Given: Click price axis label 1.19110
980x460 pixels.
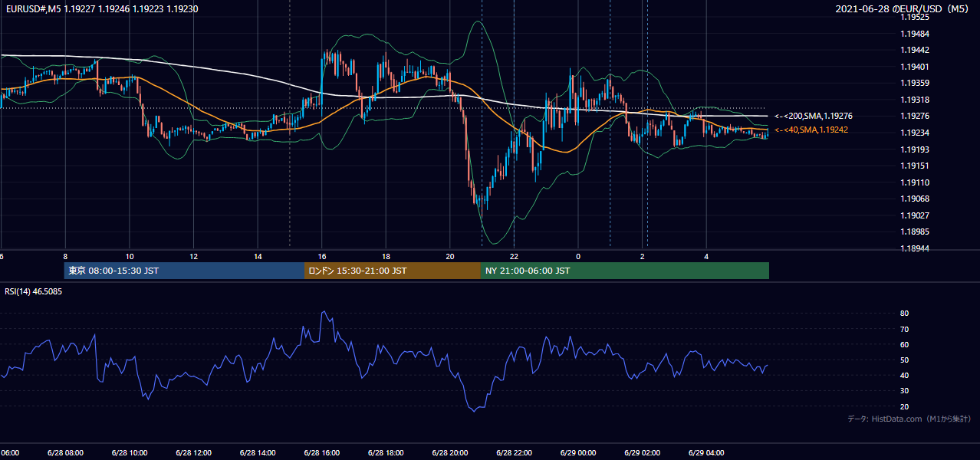Looking at the screenshot, I should pos(915,182).
